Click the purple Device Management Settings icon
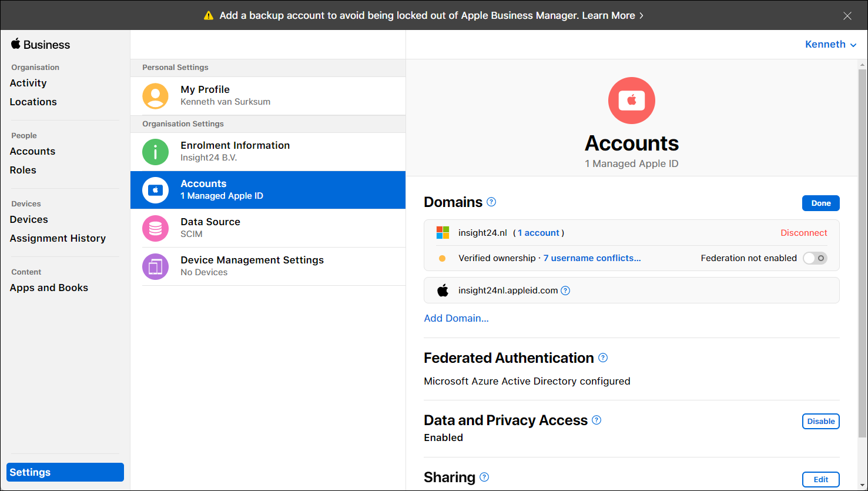This screenshot has width=868, height=491. point(155,266)
